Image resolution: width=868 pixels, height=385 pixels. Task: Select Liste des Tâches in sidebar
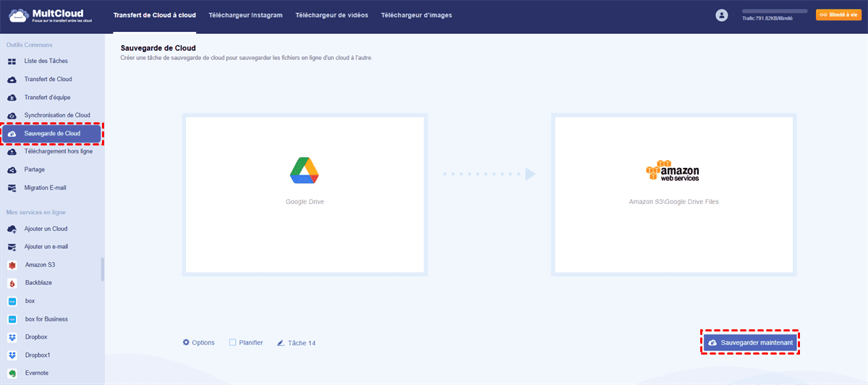(x=46, y=62)
